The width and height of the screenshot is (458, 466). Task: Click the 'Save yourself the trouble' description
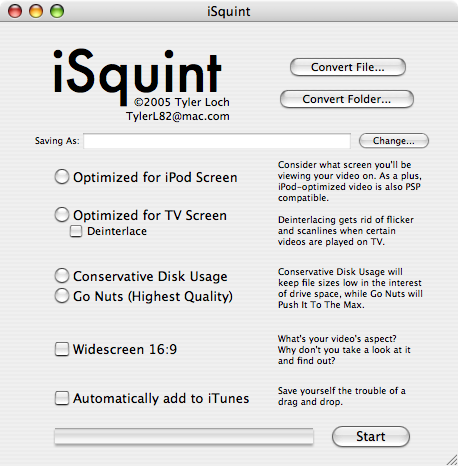pos(342,396)
